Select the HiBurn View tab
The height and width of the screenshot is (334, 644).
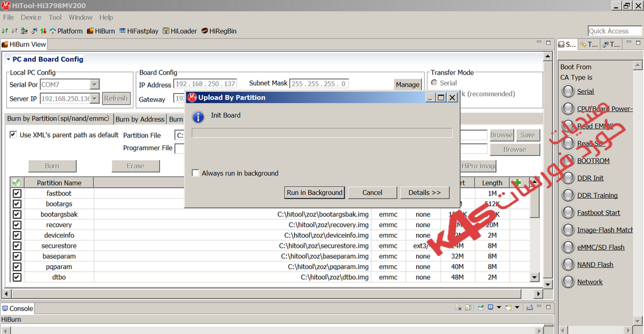[x=24, y=44]
